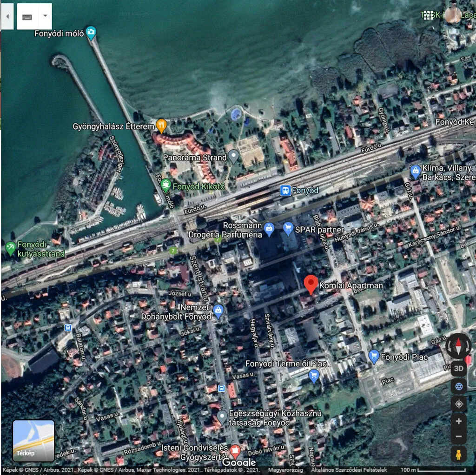Show my location with the target button
The width and height of the screenshot is (476, 475).
(x=459, y=404)
